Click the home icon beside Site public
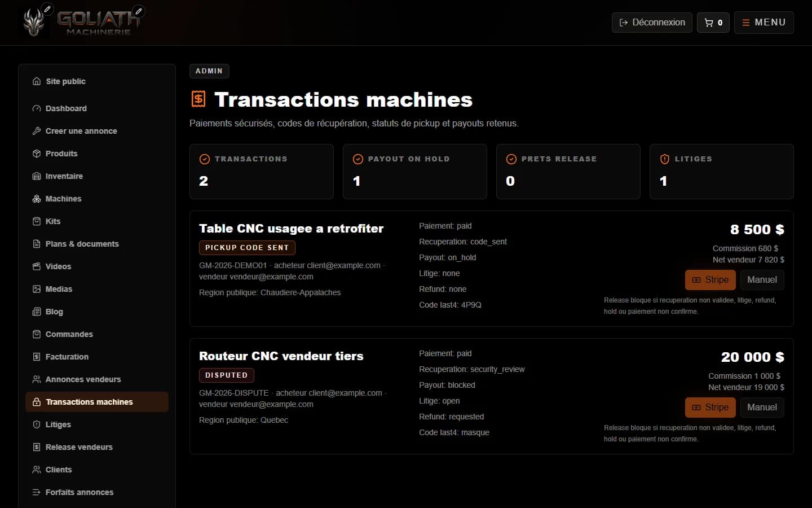Viewport: 812px width, 508px height. click(37, 81)
